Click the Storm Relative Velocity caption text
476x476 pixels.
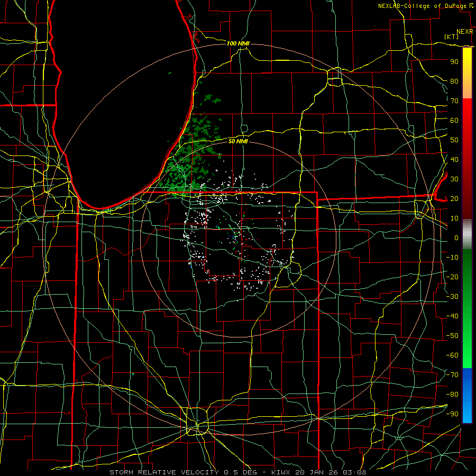(237, 472)
